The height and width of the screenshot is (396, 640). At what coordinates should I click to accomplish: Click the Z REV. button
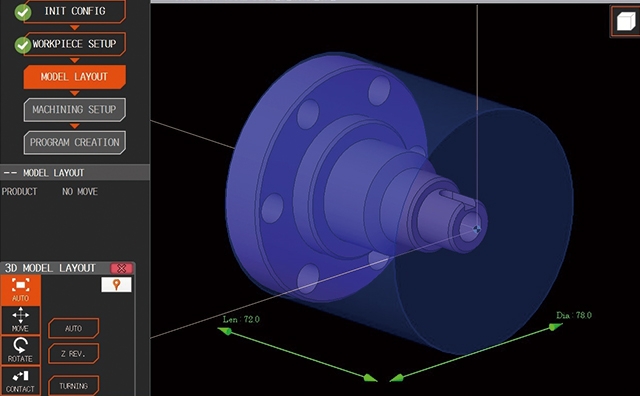pyautogui.click(x=73, y=354)
